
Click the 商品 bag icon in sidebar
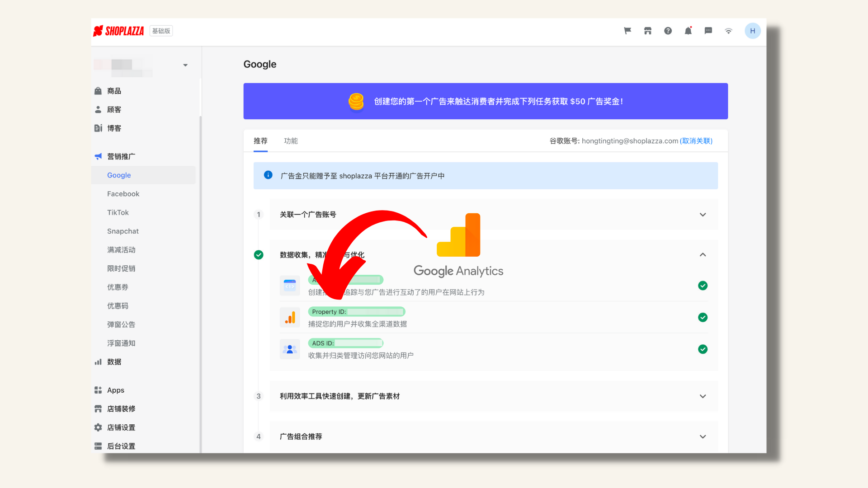pos(98,91)
